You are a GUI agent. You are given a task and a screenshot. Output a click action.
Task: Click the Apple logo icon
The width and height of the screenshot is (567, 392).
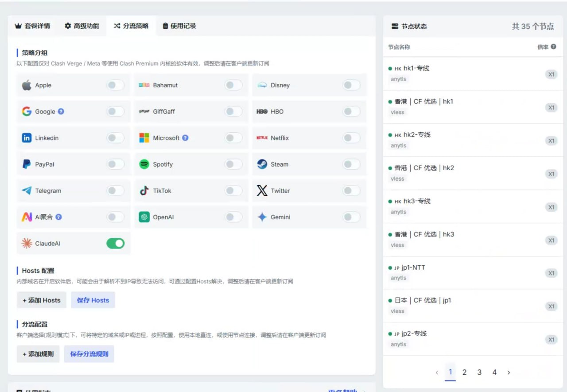tap(27, 85)
